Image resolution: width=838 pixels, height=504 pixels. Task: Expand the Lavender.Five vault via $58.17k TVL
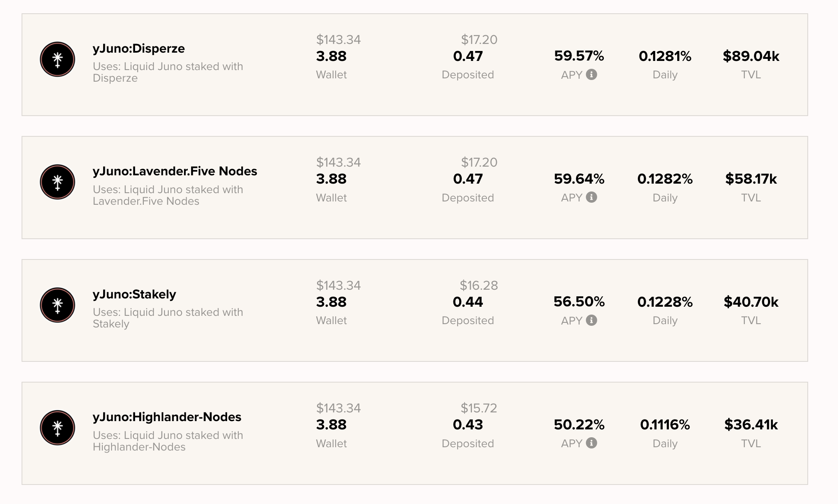click(751, 179)
